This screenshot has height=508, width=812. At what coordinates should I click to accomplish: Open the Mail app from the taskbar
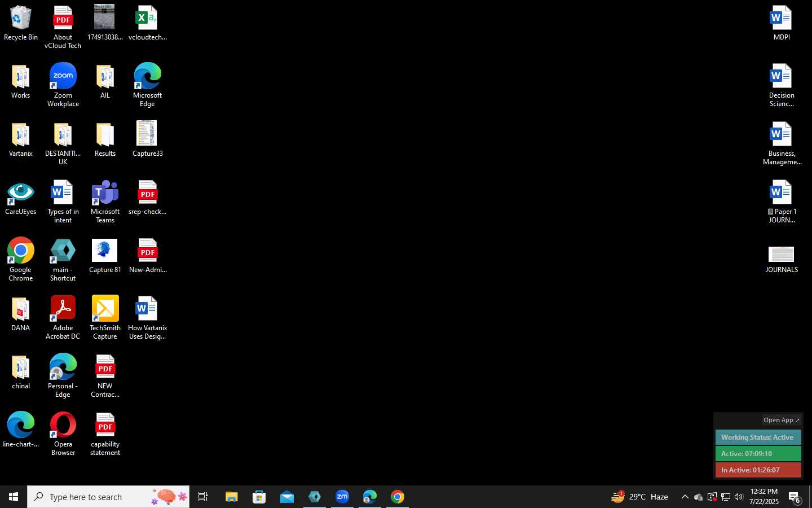point(286,497)
